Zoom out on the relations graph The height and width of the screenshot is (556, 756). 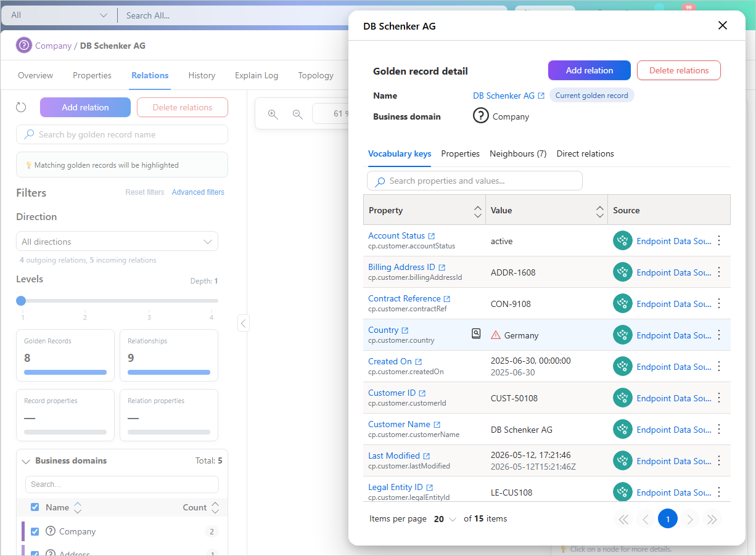[297, 114]
